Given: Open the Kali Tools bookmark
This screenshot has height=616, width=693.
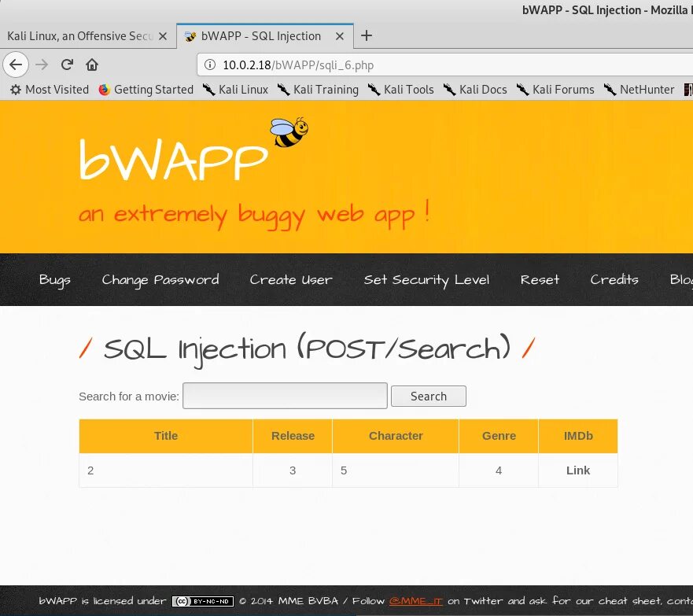Looking at the screenshot, I should pos(401,90).
